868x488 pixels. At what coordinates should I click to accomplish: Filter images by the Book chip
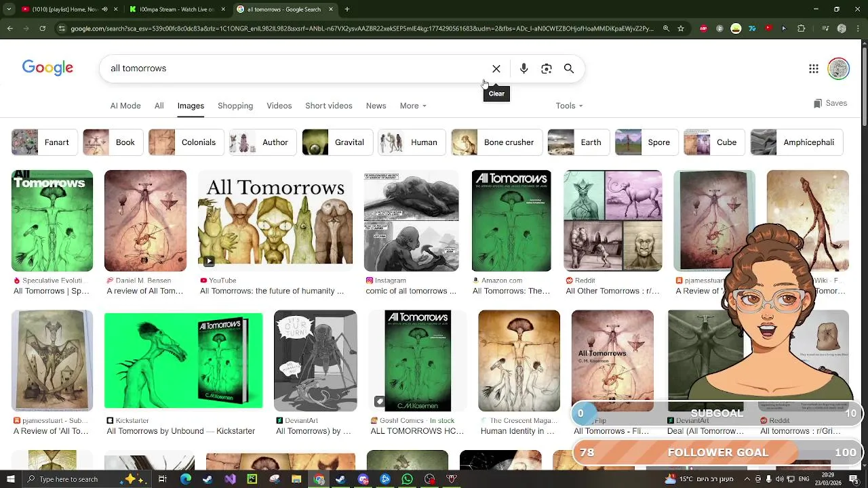pyautogui.click(x=112, y=142)
